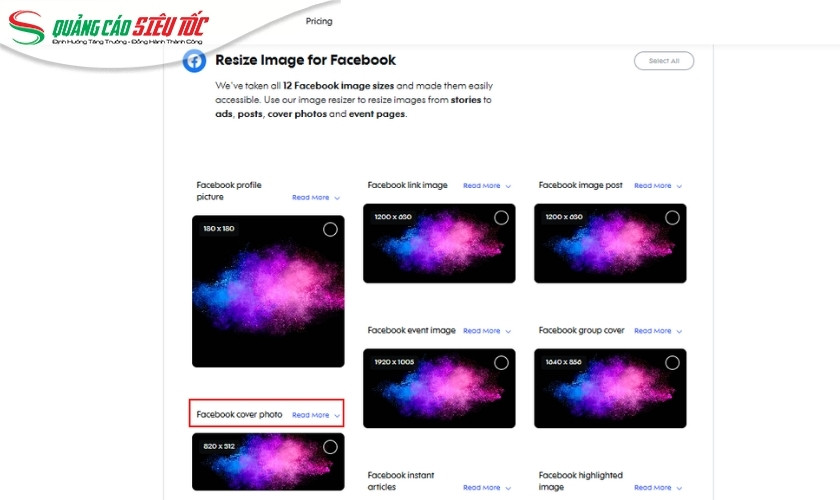Open Read More under Facebook instant articles
840x500 pixels.
(x=486, y=488)
